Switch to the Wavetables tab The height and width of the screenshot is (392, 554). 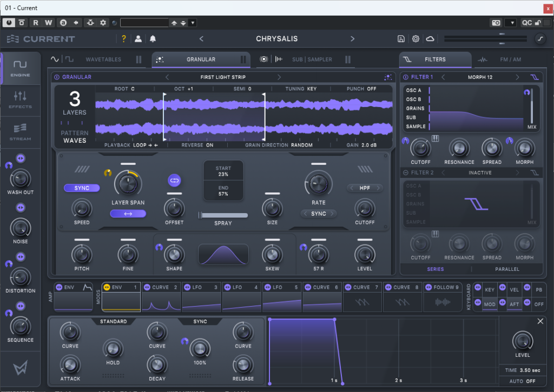tap(103, 59)
